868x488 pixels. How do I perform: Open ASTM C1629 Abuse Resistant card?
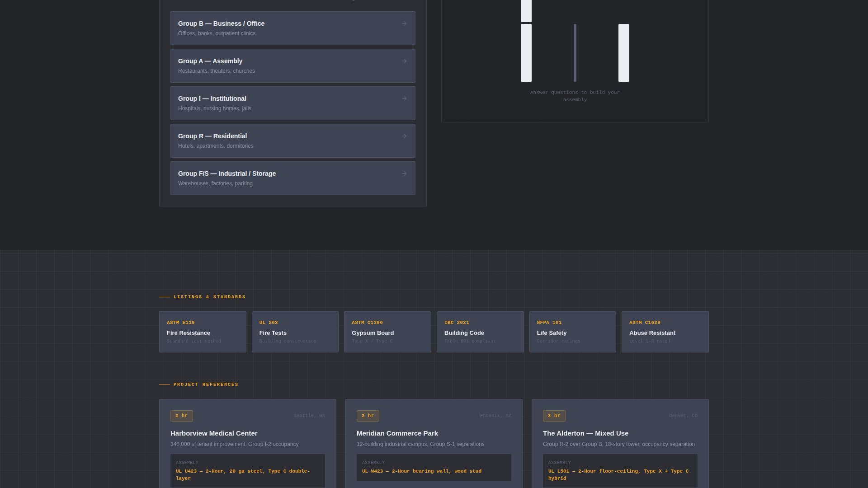click(665, 332)
